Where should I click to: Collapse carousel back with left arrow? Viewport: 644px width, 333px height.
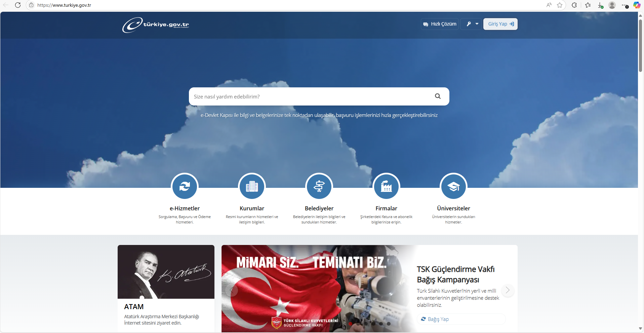pos(231,290)
